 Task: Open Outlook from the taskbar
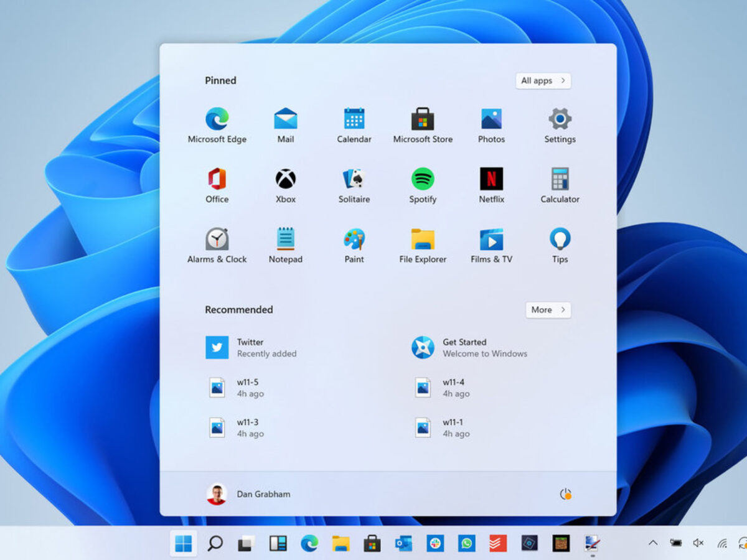(x=403, y=543)
